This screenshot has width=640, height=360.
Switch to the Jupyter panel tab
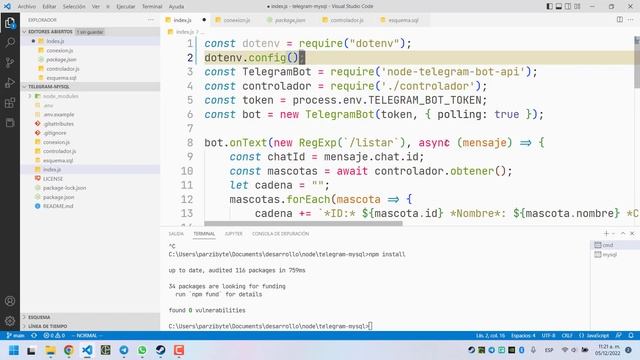pyautogui.click(x=233, y=233)
